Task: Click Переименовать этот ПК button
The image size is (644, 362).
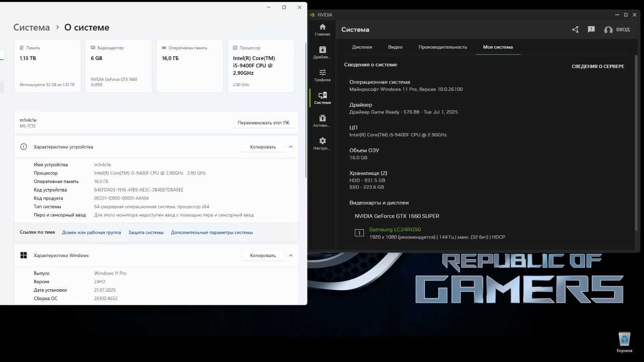Action: (x=263, y=123)
